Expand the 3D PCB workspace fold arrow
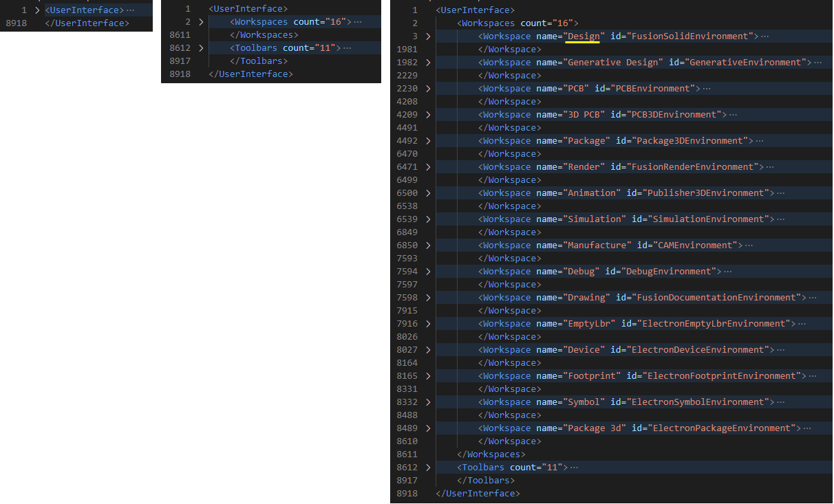The height and width of the screenshot is (504, 834). (x=427, y=115)
